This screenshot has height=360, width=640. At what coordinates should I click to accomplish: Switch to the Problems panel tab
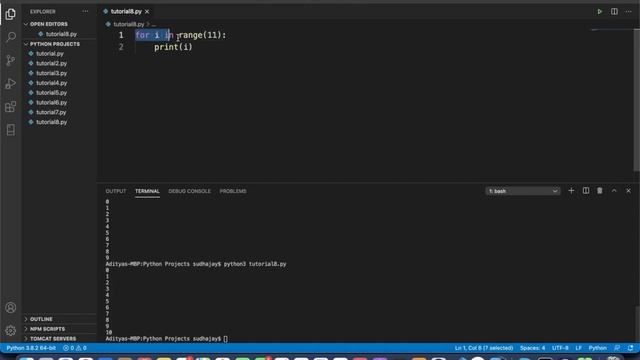[x=233, y=191]
